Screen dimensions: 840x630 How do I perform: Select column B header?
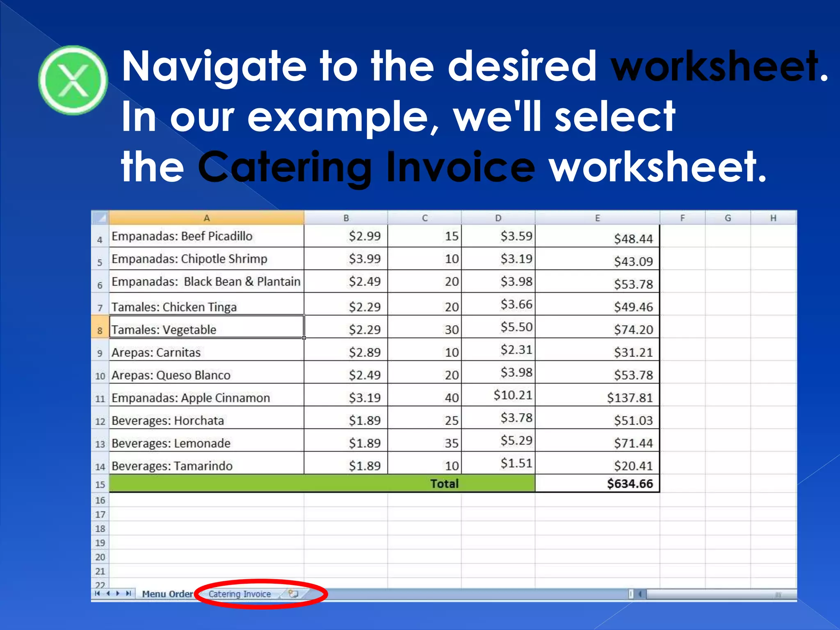346,218
